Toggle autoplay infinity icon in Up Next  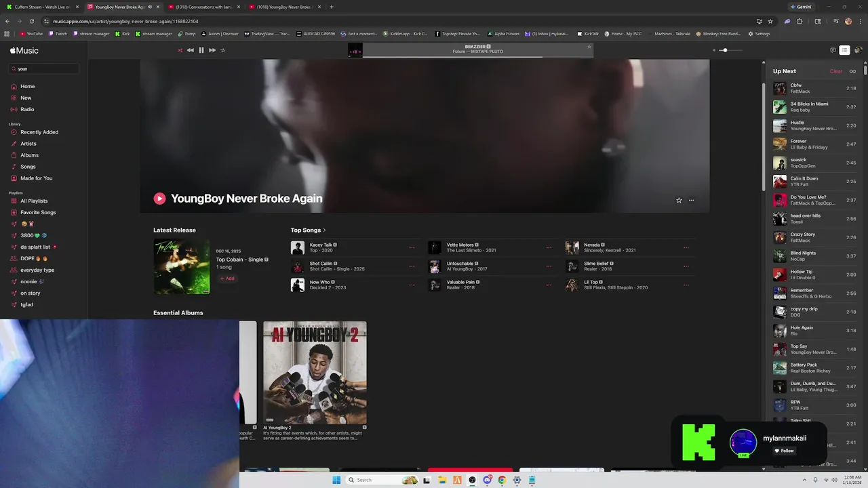[853, 71]
